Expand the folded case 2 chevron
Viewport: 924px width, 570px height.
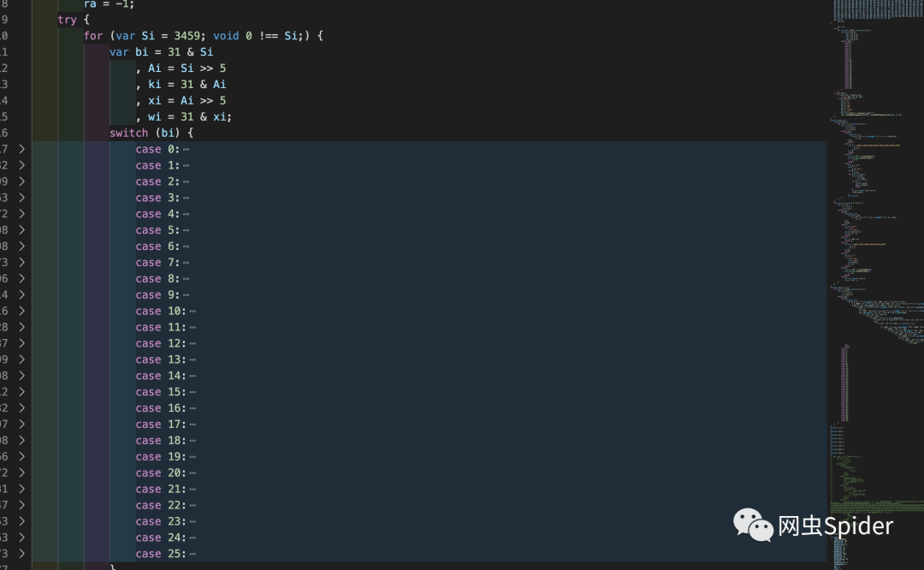tap(21, 181)
